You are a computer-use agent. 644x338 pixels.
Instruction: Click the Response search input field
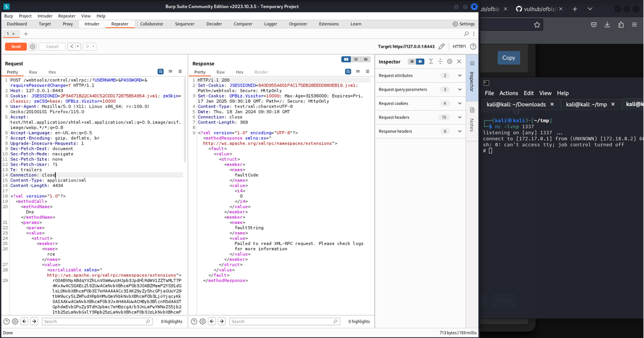(285, 321)
